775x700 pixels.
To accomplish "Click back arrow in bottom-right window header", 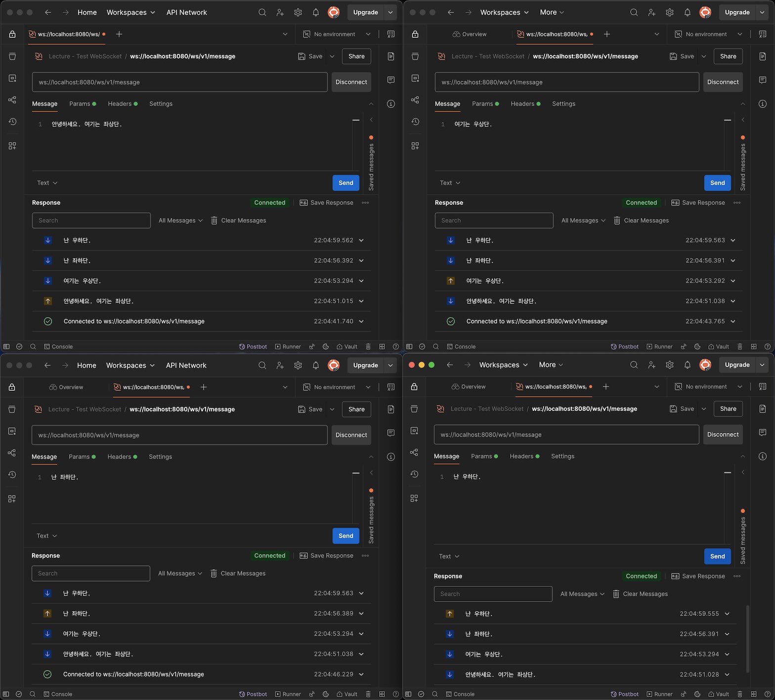I will point(450,365).
